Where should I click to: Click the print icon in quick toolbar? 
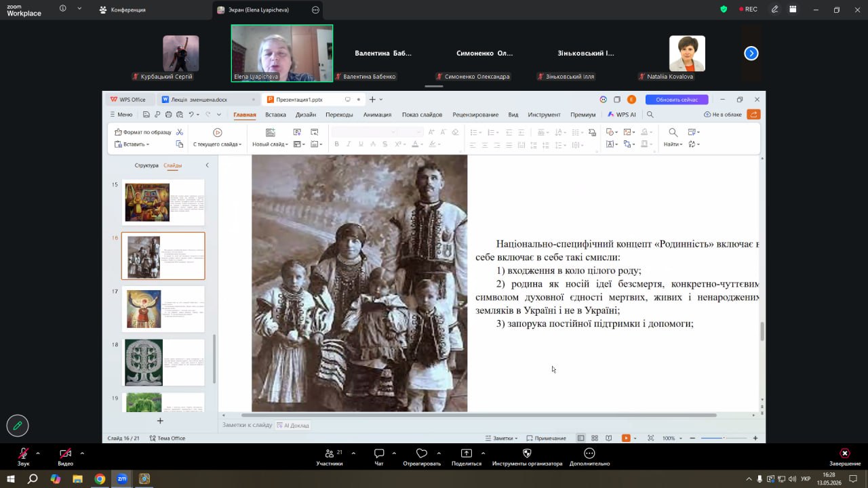click(x=169, y=115)
